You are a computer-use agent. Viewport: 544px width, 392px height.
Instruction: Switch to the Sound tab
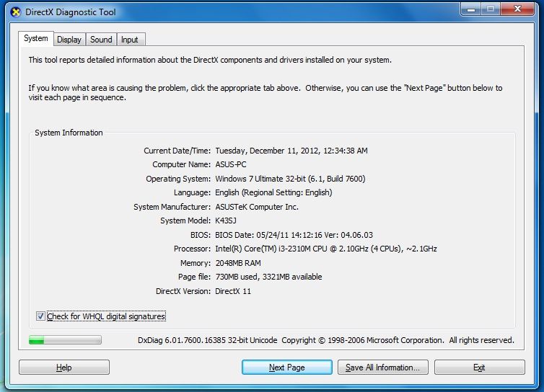click(x=101, y=40)
